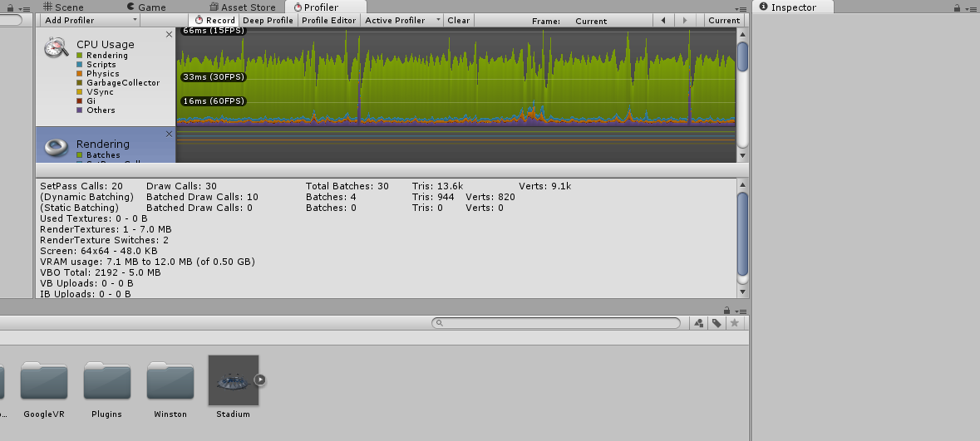Viewport: 980px width, 441px height.
Task: Click the SetPass Calls: 20 text
Action: click(81, 186)
